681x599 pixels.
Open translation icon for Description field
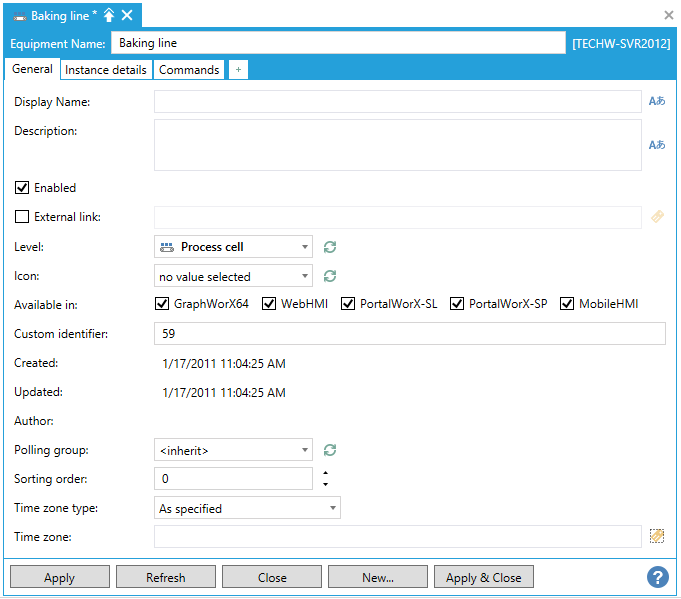tap(656, 145)
